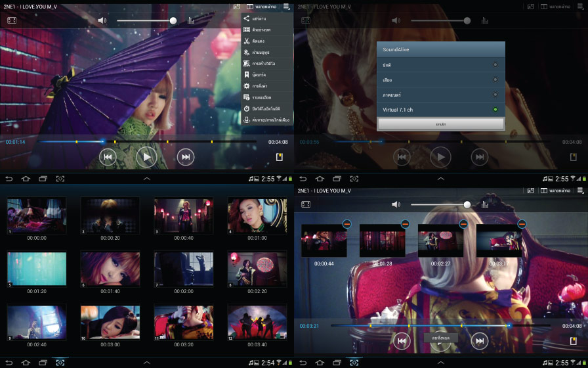Image resolution: width=588 pixels, height=368 pixels.
Task: Click volume slider knob in the top-left player
Action: [x=173, y=20]
